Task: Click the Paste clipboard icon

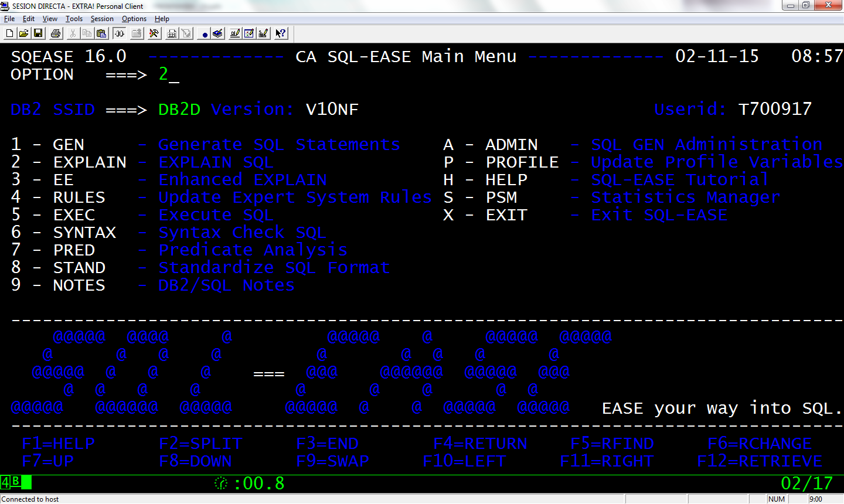Action: pos(101,33)
